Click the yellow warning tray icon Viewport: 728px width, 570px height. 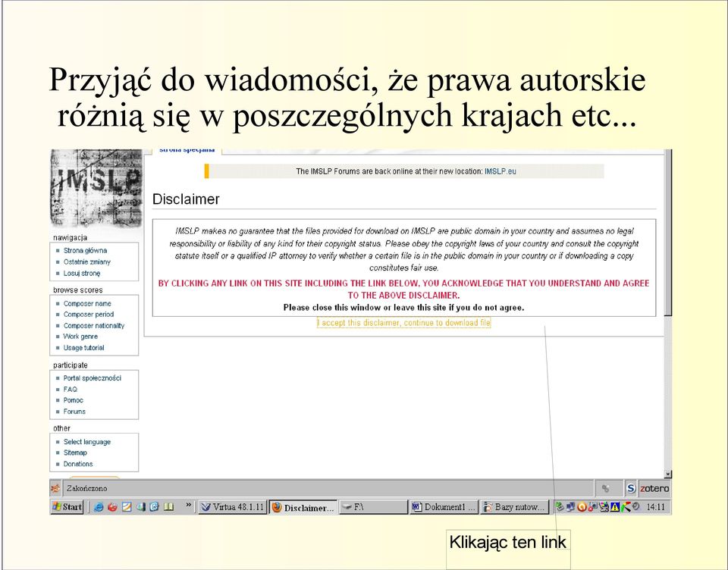point(615,507)
